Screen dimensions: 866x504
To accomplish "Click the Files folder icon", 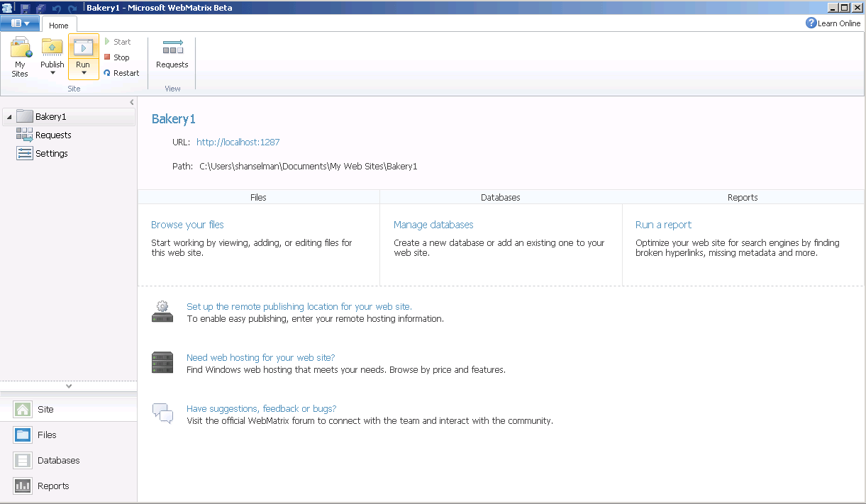I will (23, 435).
